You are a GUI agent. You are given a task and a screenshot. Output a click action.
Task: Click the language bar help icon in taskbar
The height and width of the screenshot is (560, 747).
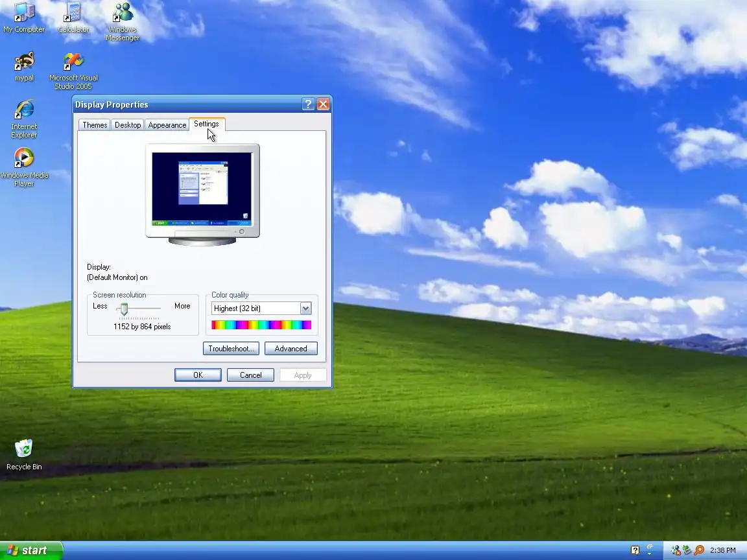tap(635, 550)
